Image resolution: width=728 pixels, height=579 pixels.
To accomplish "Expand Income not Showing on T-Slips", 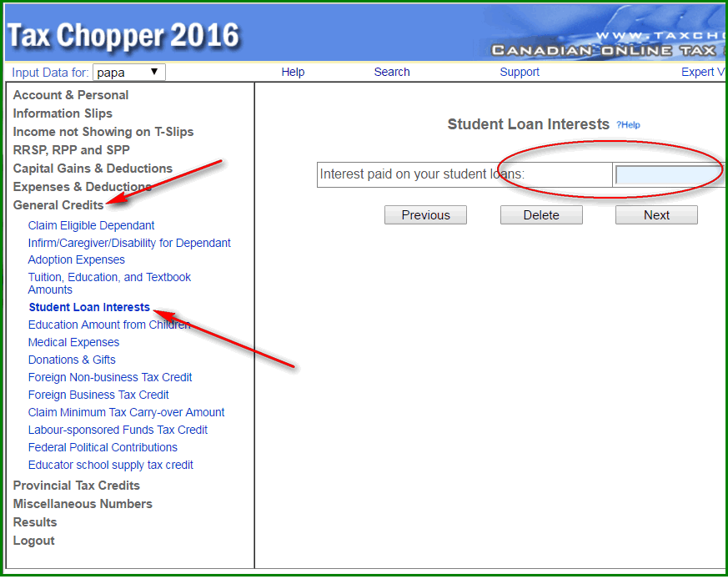I will (103, 132).
